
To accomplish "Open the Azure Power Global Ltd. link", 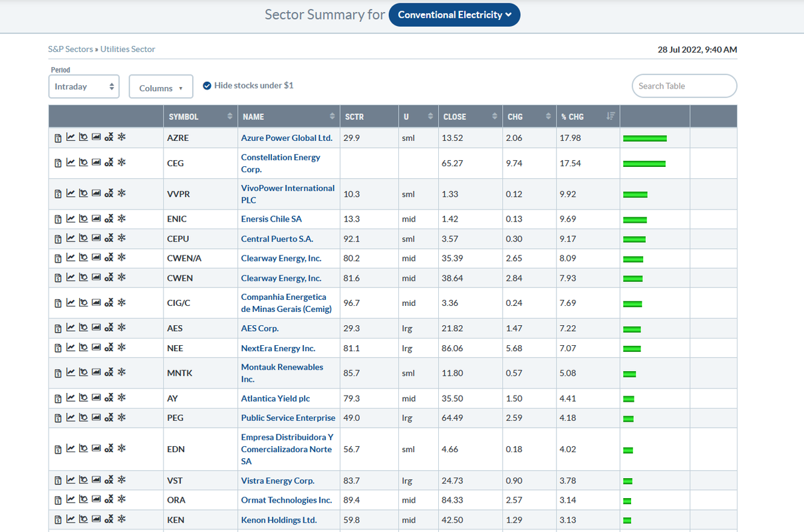I will [x=287, y=138].
